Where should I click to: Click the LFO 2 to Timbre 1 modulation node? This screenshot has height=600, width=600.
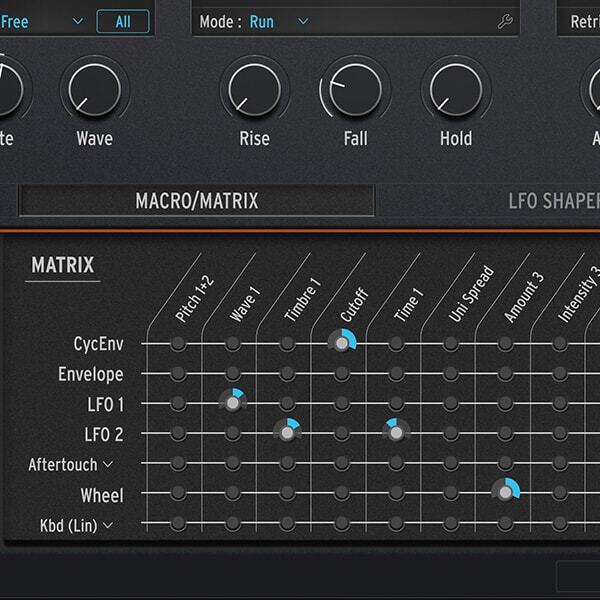click(288, 433)
